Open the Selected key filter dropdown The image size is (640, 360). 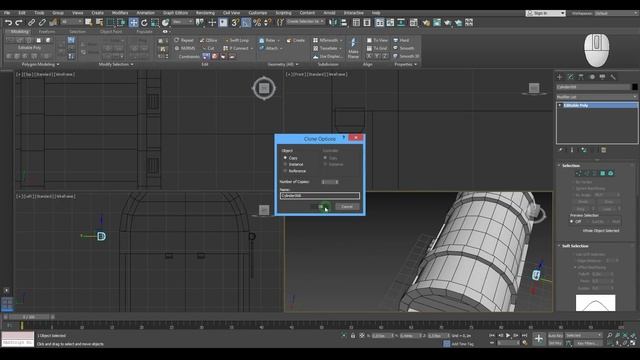click(583, 336)
